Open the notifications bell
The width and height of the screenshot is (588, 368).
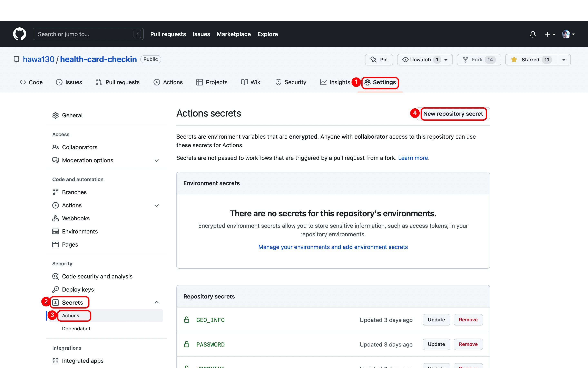point(533,34)
